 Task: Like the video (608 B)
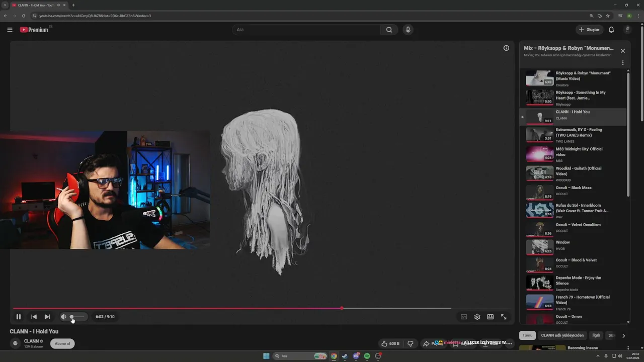390,343
